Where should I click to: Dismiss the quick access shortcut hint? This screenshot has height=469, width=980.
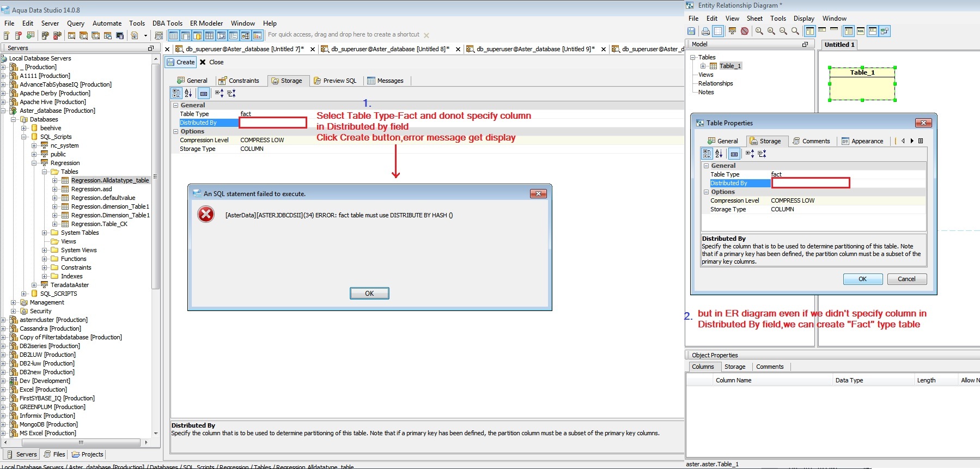pyautogui.click(x=427, y=35)
